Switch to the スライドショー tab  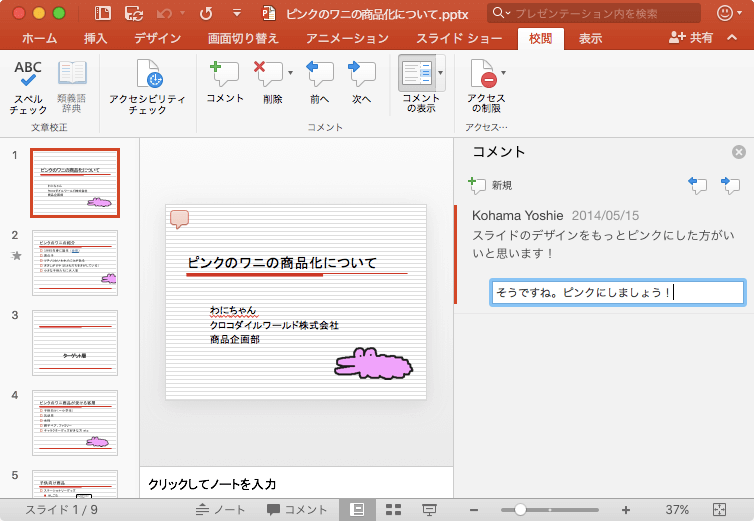pos(459,38)
